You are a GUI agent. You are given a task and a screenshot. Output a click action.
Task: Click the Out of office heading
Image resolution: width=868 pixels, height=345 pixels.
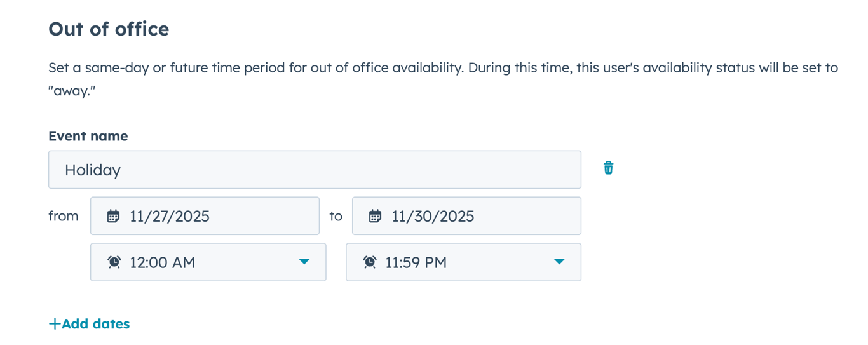pyautogui.click(x=109, y=29)
